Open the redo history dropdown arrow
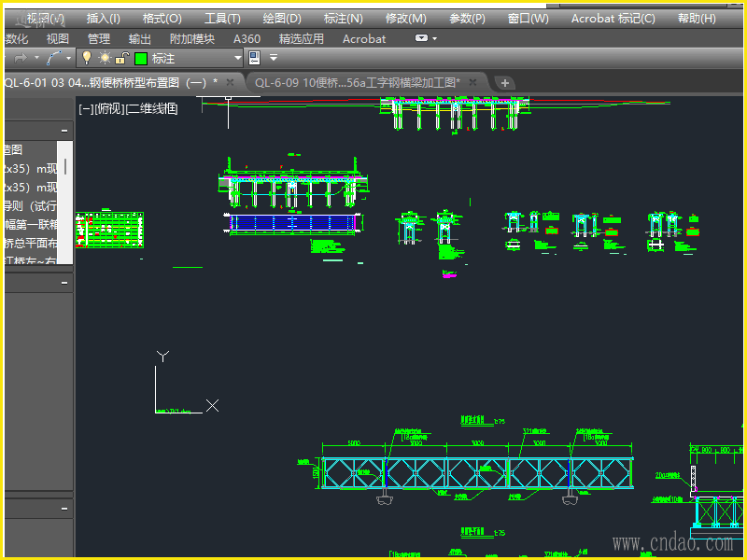The width and height of the screenshot is (747, 560). [x=36, y=58]
